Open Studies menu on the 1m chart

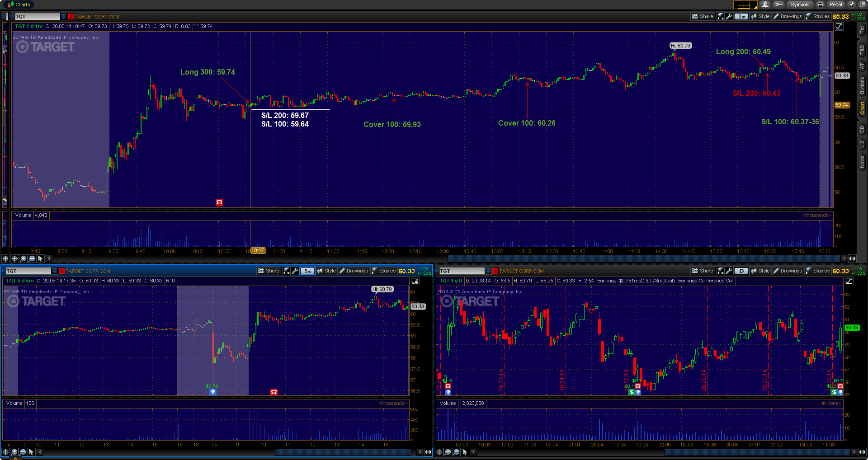coord(817,16)
